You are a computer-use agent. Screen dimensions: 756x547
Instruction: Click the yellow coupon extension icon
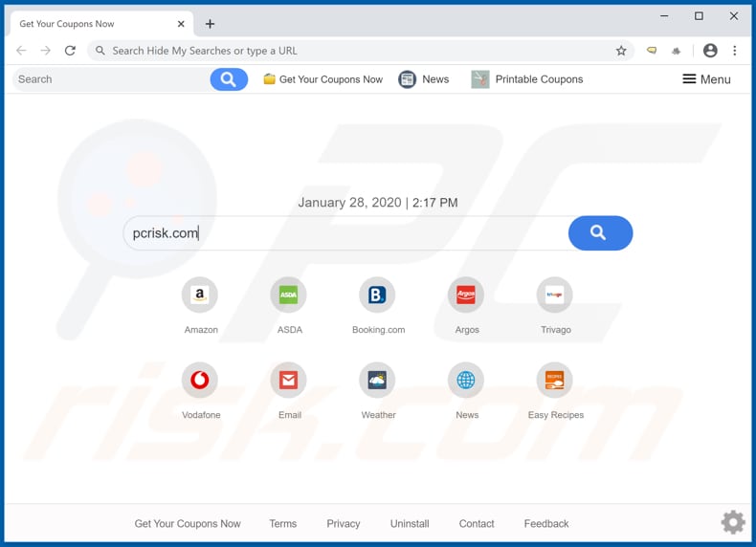point(652,50)
